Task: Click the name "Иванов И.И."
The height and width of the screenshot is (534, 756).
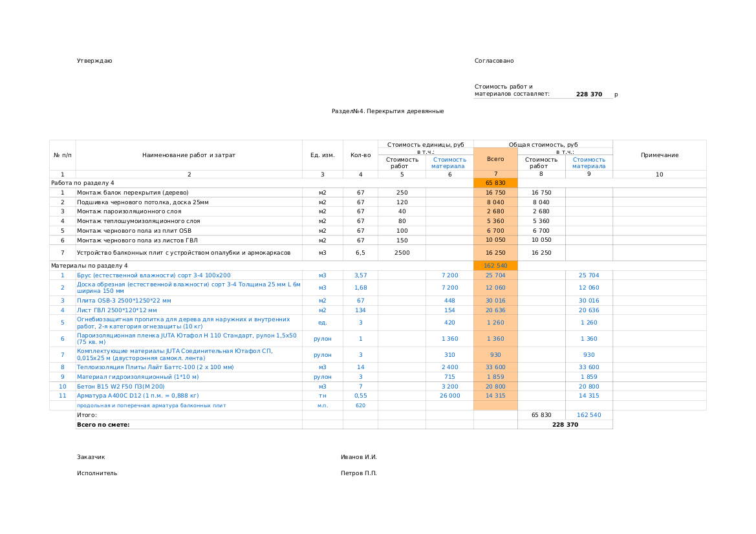Action: click(x=358, y=457)
